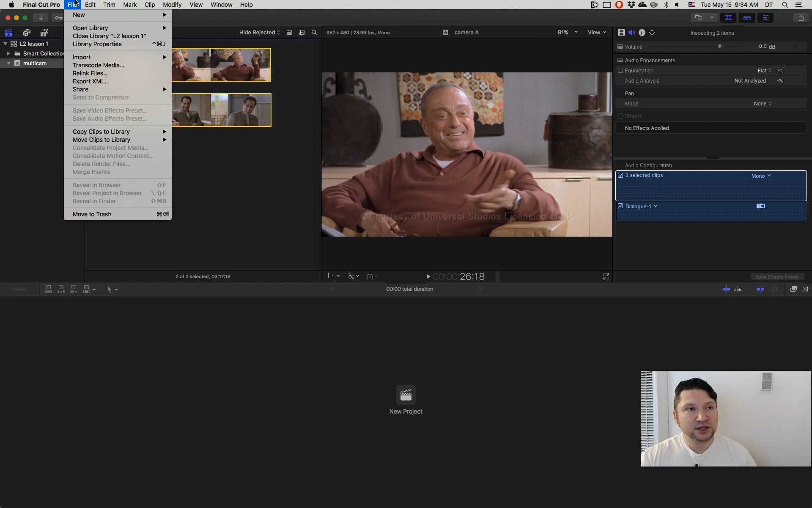The width and height of the screenshot is (812, 508).
Task: Open the Hide Rejected filter dropdown
Action: tap(259, 33)
